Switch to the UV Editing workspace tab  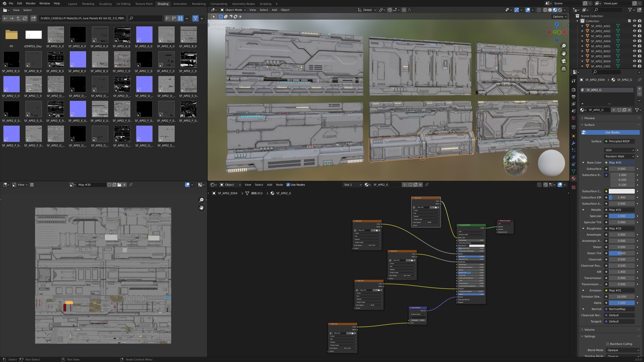point(123,4)
